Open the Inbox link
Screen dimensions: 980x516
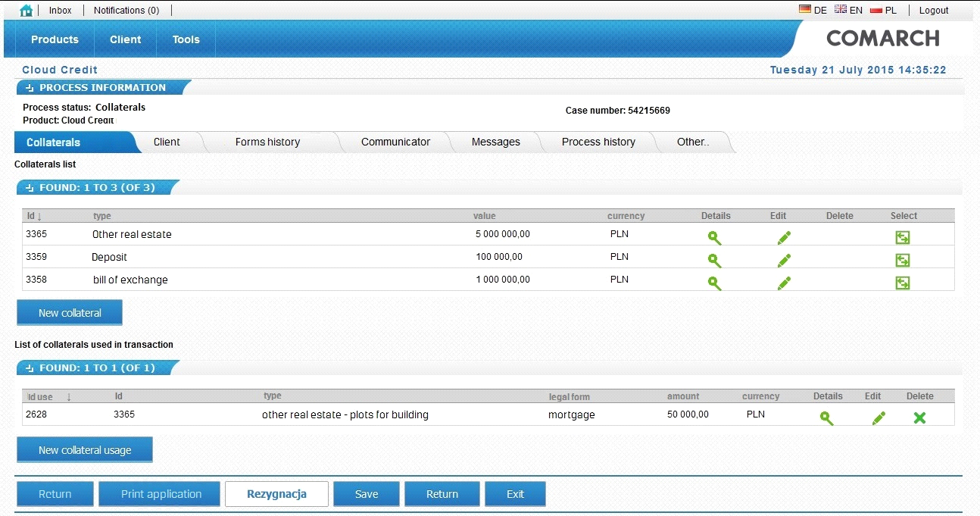60,11
